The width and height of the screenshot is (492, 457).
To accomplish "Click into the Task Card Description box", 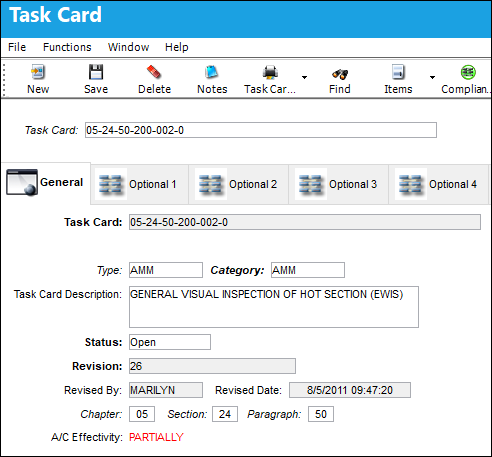I will pos(274,307).
